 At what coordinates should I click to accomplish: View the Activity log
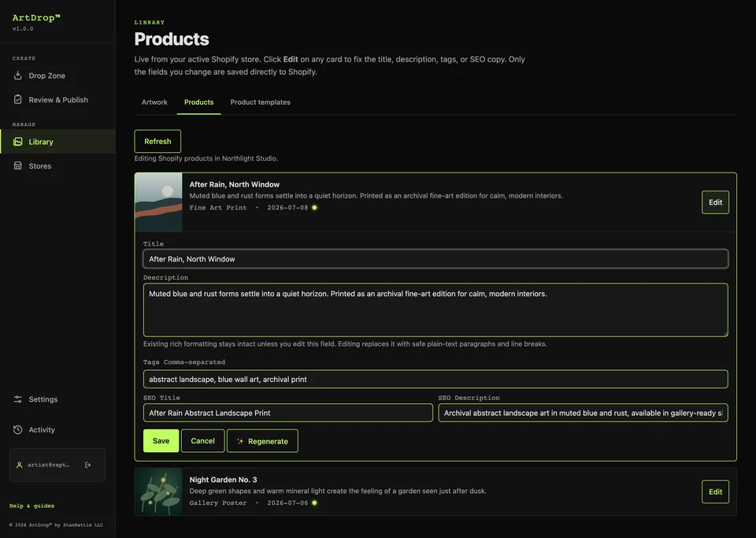[57, 429]
